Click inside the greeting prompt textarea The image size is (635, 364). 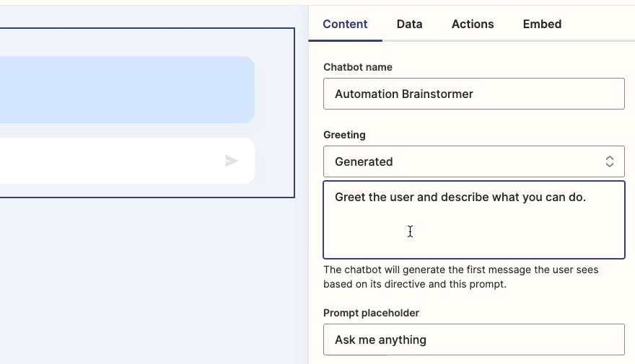tap(474, 220)
